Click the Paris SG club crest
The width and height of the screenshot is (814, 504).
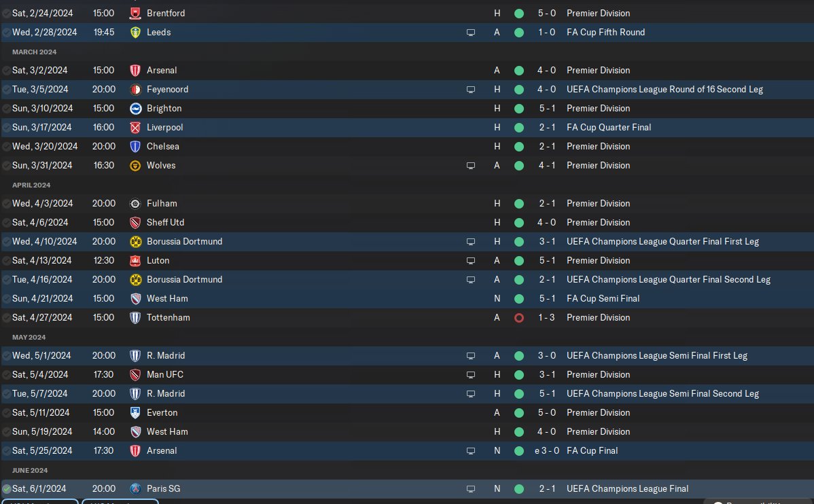pos(135,489)
